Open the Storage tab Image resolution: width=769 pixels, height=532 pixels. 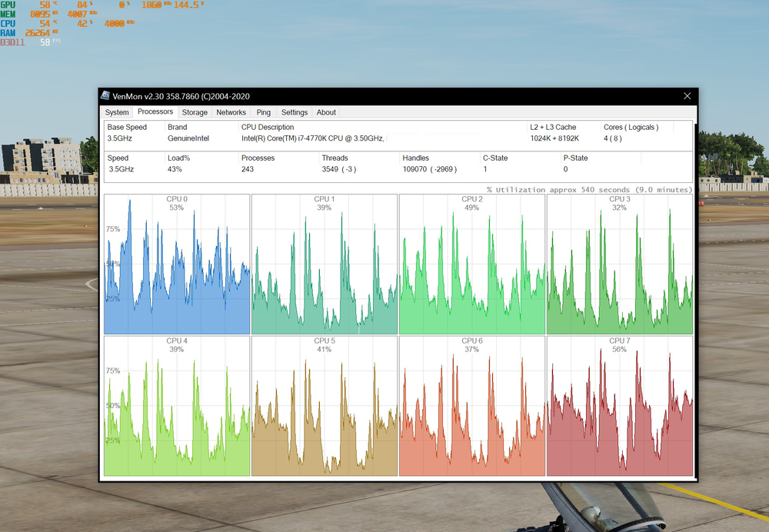(x=195, y=112)
